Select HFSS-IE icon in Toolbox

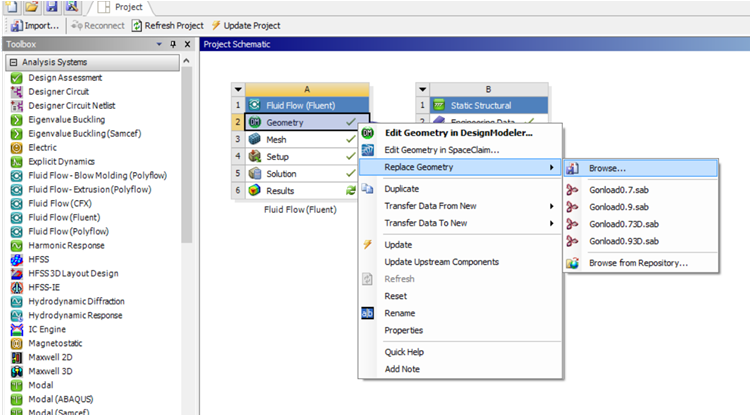click(17, 287)
